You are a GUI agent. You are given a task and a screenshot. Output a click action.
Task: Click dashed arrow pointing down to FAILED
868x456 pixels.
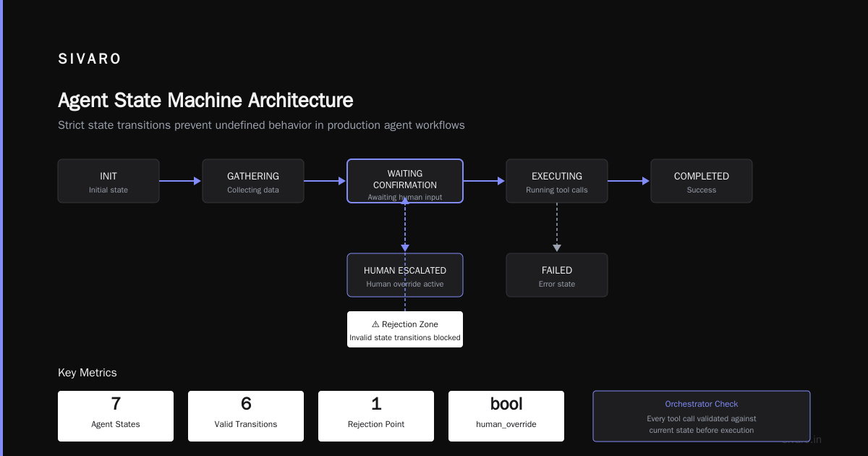[557, 227]
